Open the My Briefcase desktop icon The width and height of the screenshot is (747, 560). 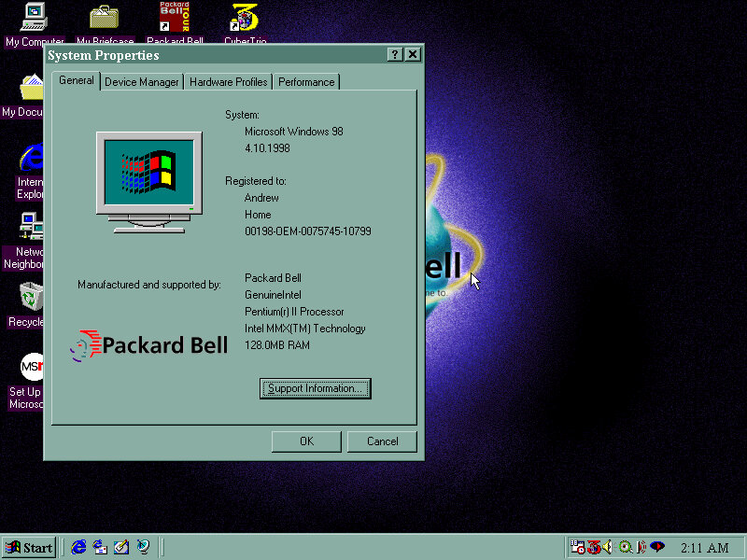pos(104,19)
